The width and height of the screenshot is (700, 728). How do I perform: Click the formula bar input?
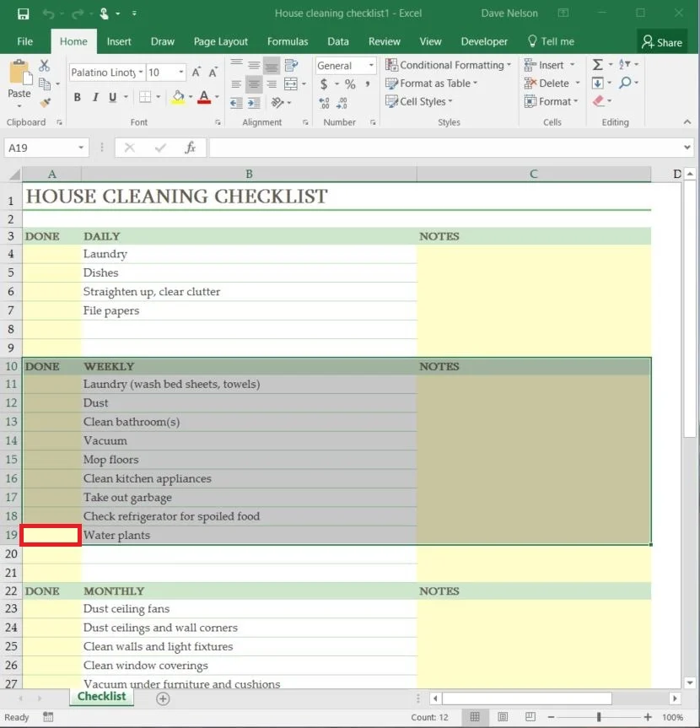(446, 148)
